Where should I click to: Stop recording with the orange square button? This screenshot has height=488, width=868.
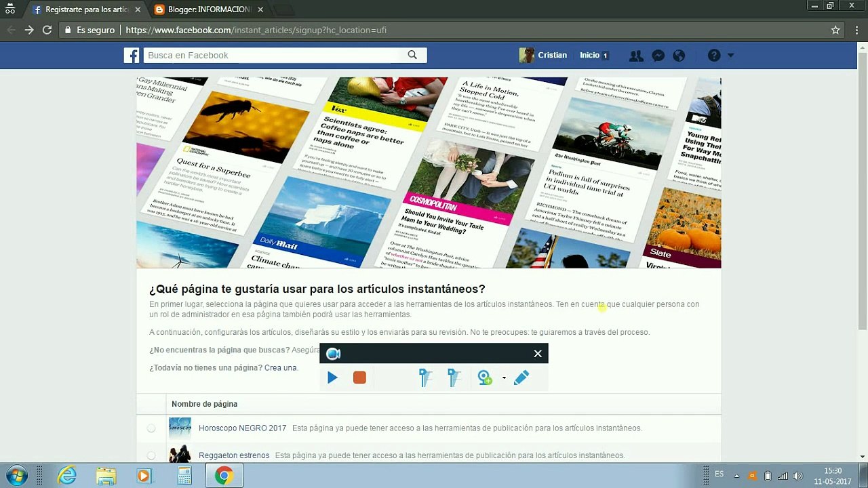[359, 378]
